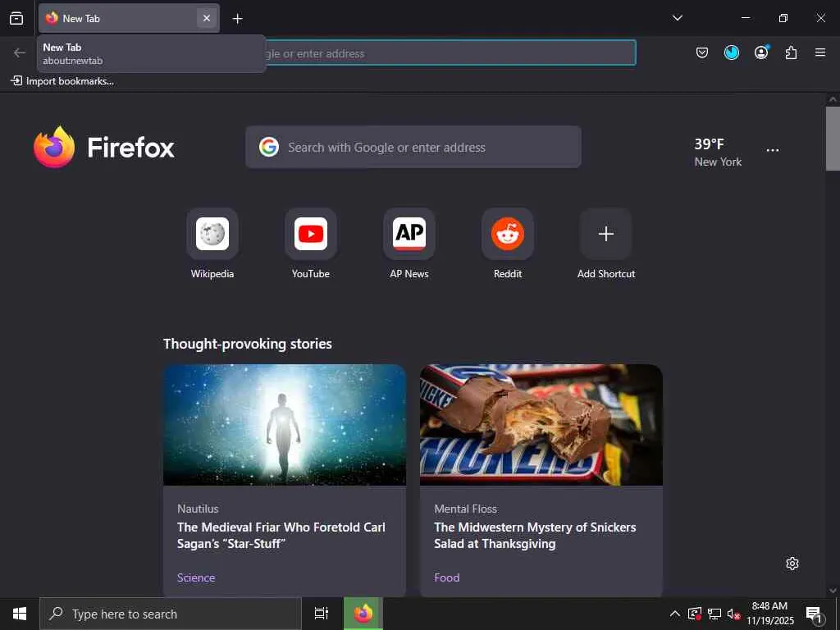Screen dimensions: 840x630
Task: Open The Midwestern Mystery of Snickers article
Action: click(535, 535)
